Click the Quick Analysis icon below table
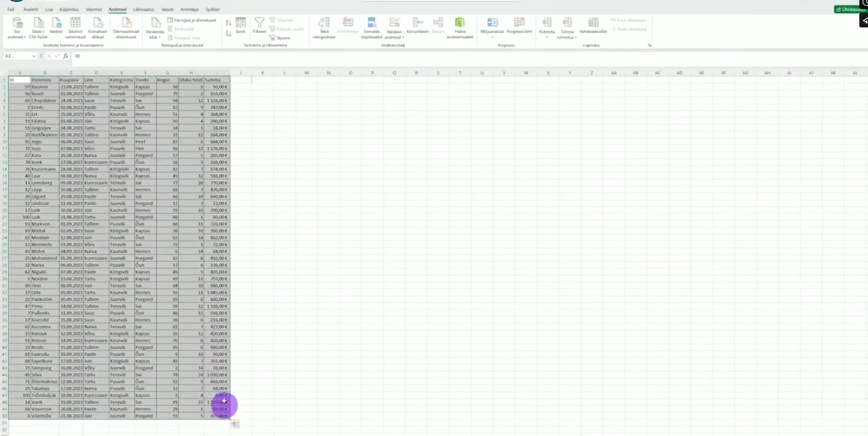Screen dimensions: 868x436 tap(235, 424)
